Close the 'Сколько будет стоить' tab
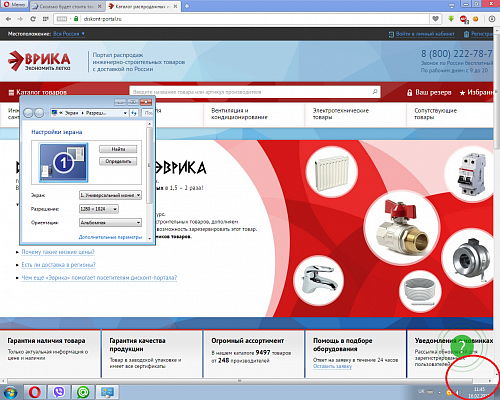 pyautogui.click(x=100, y=6)
